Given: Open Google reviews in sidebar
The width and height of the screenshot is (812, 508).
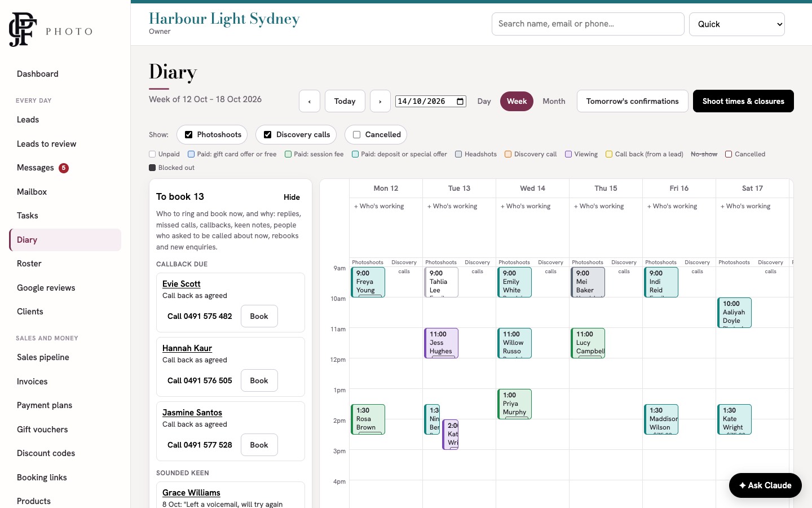Looking at the screenshot, I should pos(65,288).
